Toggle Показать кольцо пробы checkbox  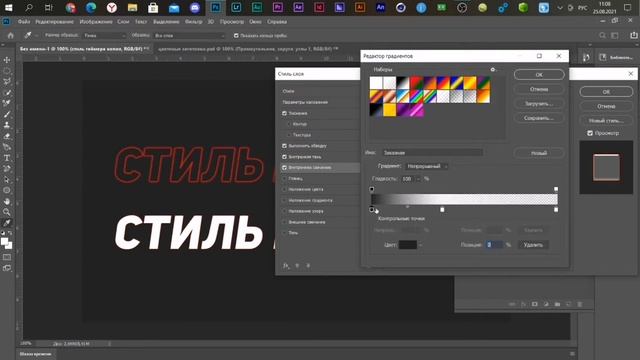click(x=236, y=36)
